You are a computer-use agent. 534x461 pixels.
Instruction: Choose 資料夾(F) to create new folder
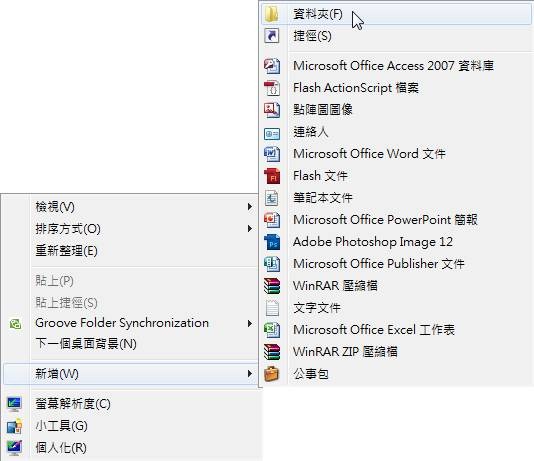pyautogui.click(x=396, y=14)
